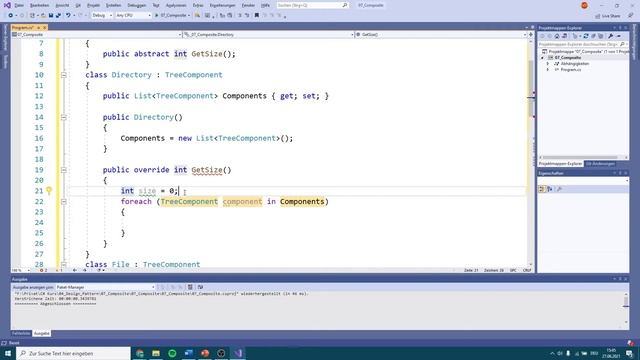Click the split editor icon above the scrollbar
This screenshot has width=640, height=360.
[x=531, y=35]
